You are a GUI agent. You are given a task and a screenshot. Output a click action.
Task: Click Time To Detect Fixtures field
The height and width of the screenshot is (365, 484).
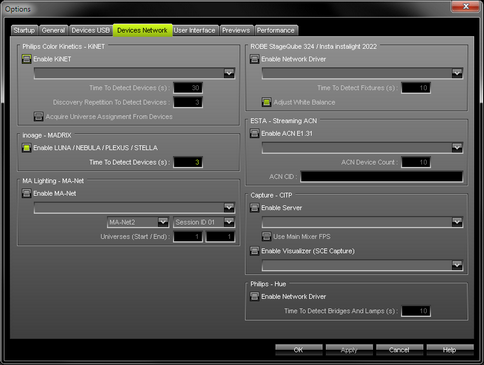coord(416,88)
